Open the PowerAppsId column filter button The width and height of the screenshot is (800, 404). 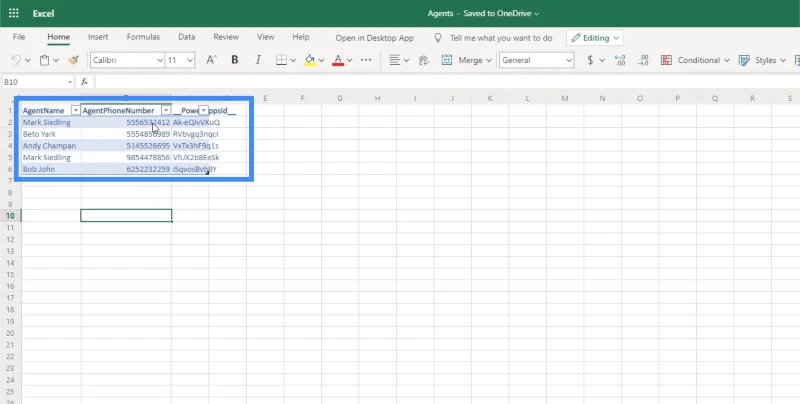click(204, 111)
